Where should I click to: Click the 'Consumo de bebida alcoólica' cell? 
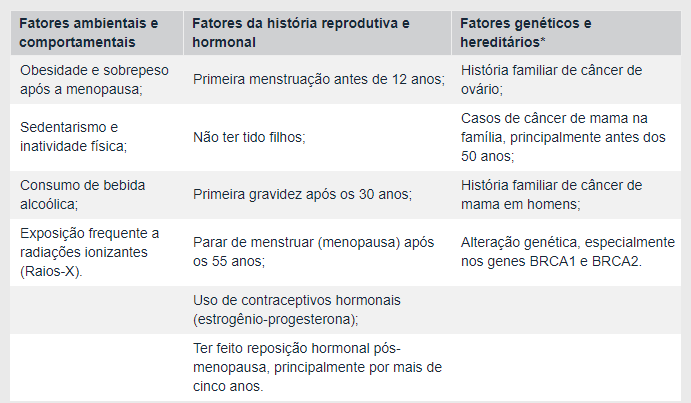coord(97,194)
